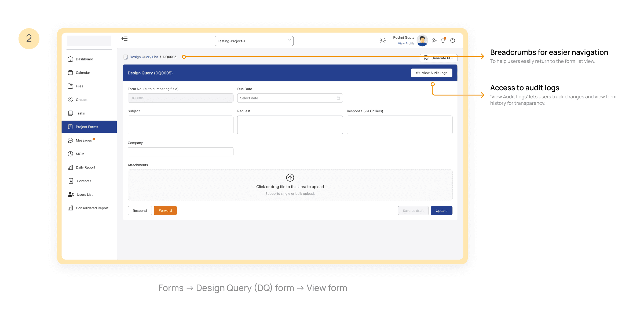Click the upload arrow icon in Attachments

coord(290,178)
